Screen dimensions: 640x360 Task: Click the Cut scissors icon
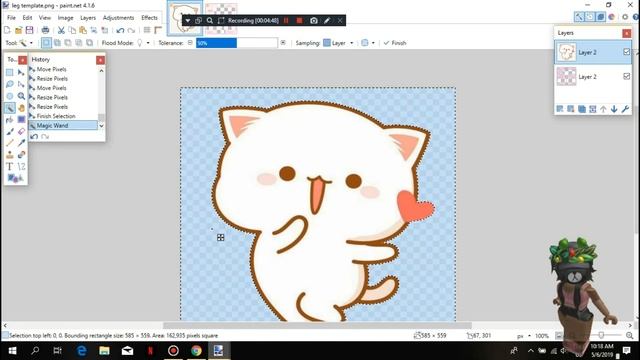point(61,30)
